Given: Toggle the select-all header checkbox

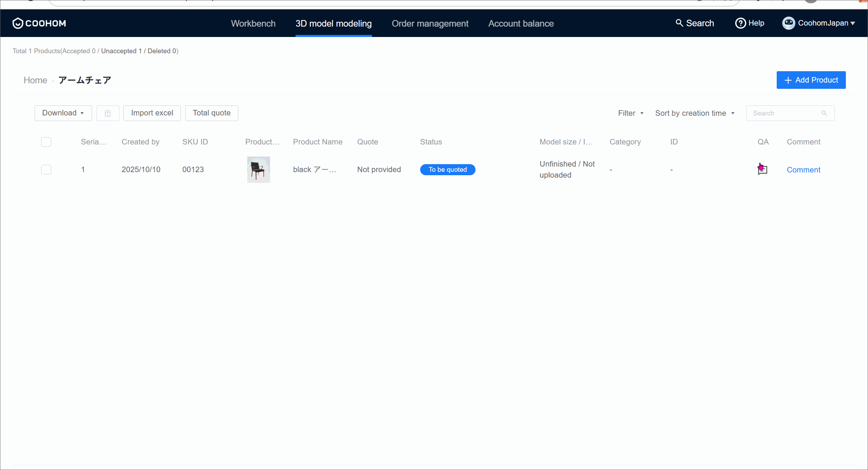Looking at the screenshot, I should (46, 142).
